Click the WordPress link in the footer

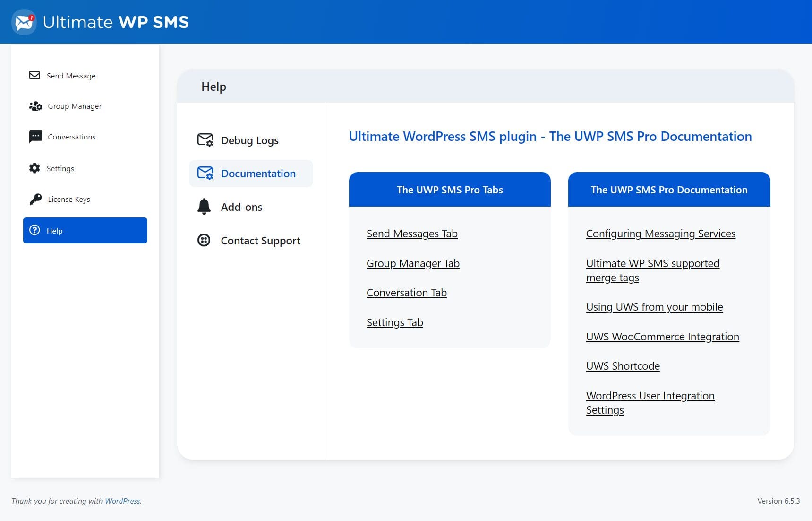[x=122, y=501]
